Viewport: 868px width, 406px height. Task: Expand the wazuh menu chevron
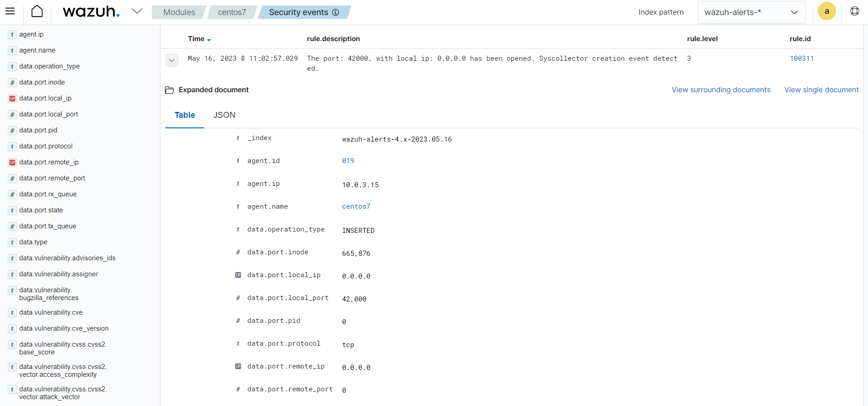(137, 11)
